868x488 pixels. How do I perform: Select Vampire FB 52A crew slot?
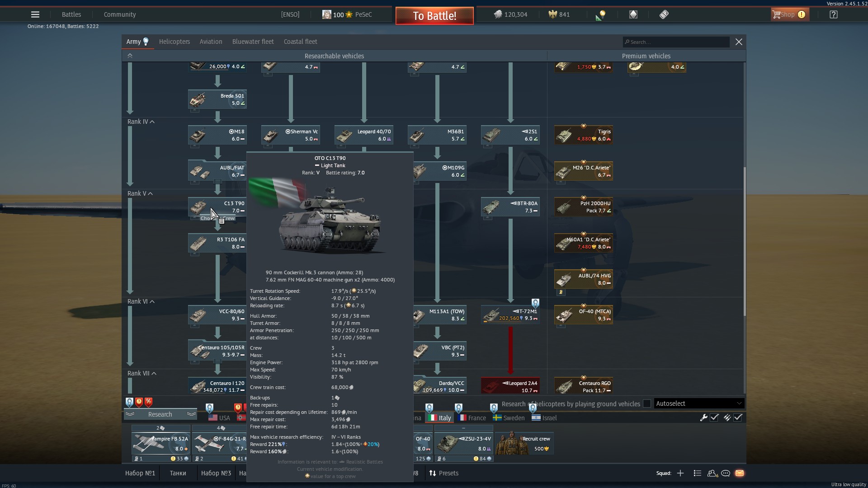click(161, 443)
